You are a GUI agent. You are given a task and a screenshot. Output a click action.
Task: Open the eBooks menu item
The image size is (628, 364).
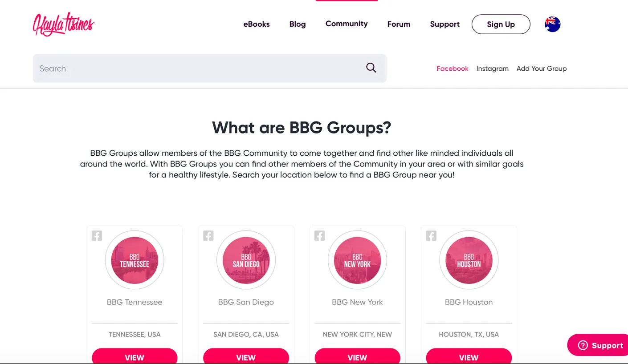(x=257, y=24)
